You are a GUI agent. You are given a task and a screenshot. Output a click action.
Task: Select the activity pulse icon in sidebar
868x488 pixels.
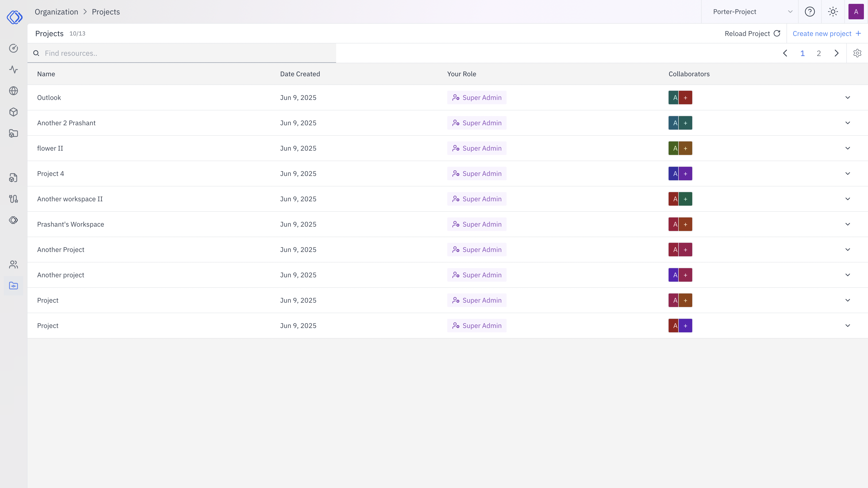[14, 70]
